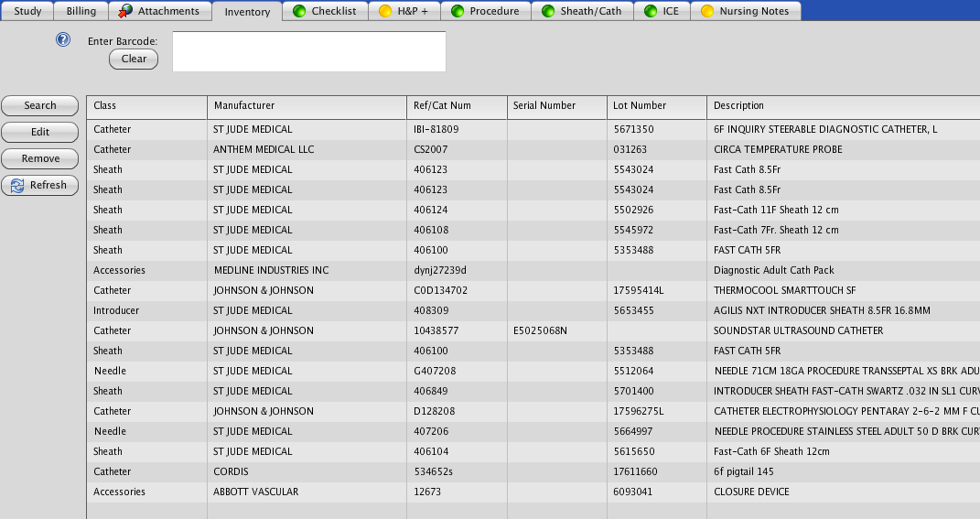Select the ANTHEM MEDICAL LLC manufacturer cell

(x=307, y=149)
